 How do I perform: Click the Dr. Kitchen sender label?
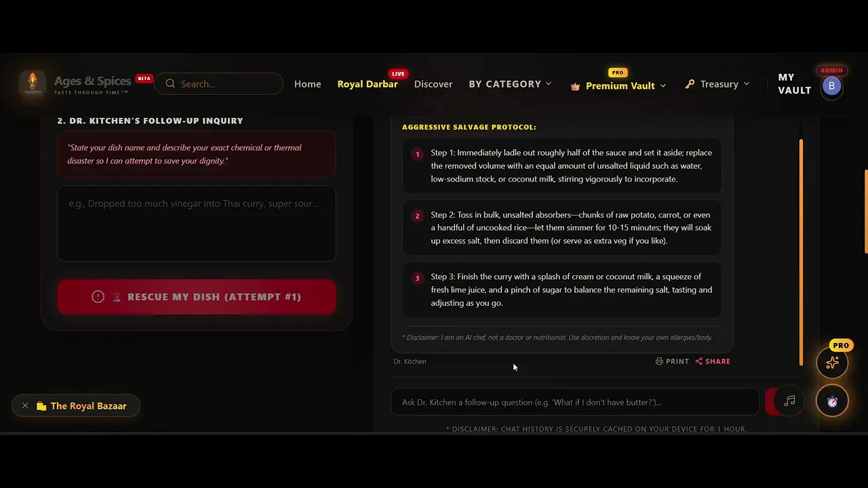410,361
